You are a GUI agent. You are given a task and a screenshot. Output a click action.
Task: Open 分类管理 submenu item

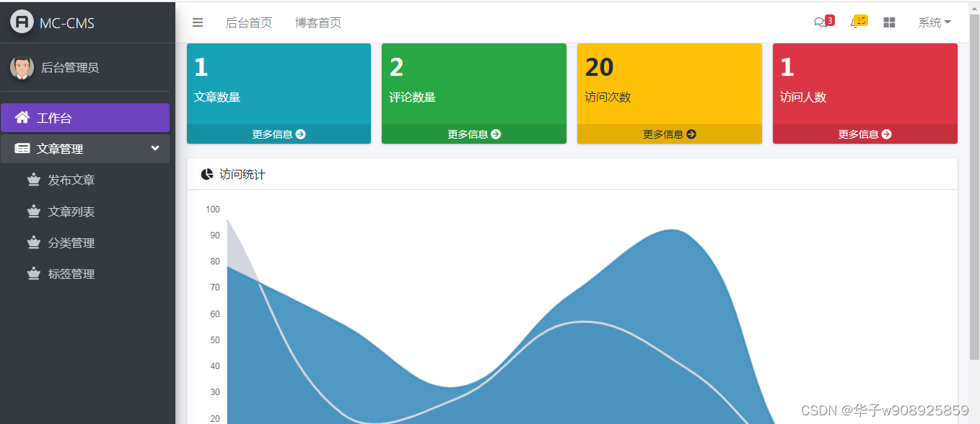[85, 243]
